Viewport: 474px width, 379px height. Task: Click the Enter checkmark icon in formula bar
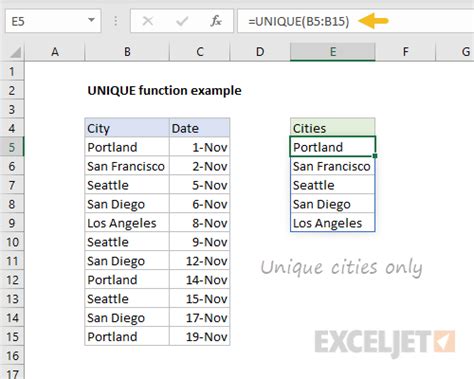point(182,21)
